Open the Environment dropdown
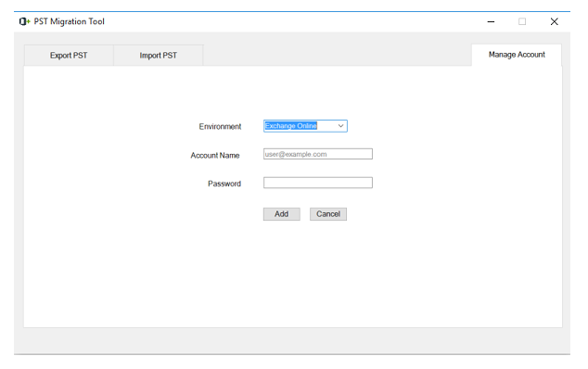The image size is (588, 369). 305,126
